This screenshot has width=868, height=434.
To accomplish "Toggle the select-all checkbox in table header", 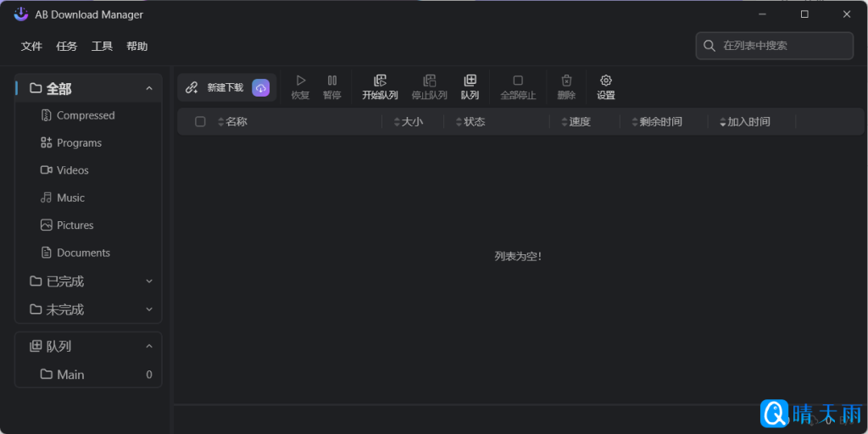I will coord(200,121).
